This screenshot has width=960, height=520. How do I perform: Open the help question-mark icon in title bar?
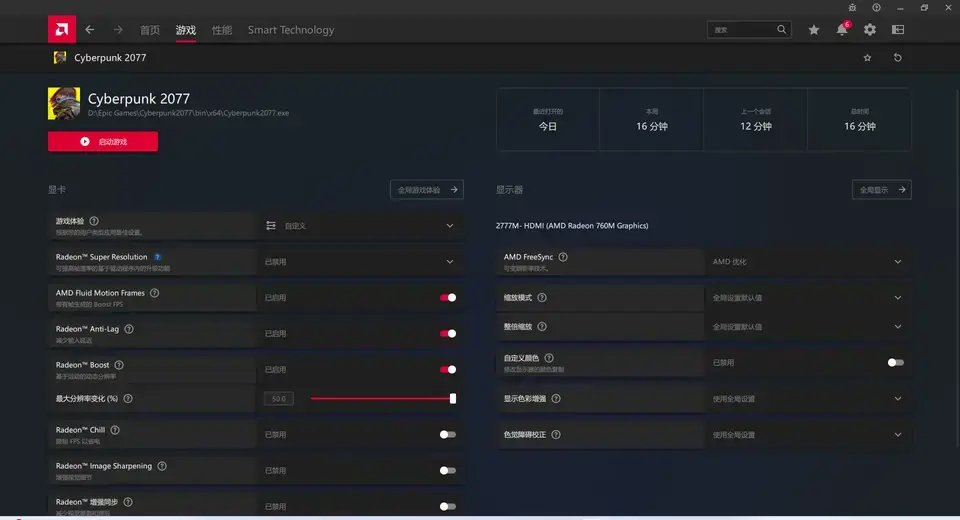click(877, 7)
